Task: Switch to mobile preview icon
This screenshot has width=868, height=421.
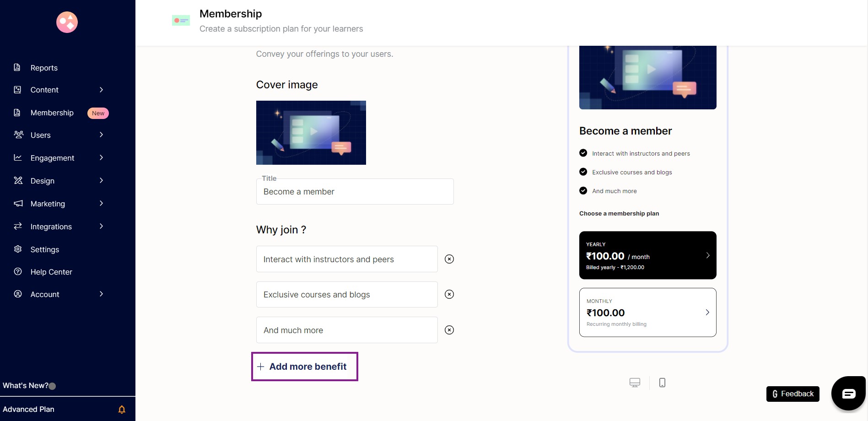Action: click(x=662, y=383)
